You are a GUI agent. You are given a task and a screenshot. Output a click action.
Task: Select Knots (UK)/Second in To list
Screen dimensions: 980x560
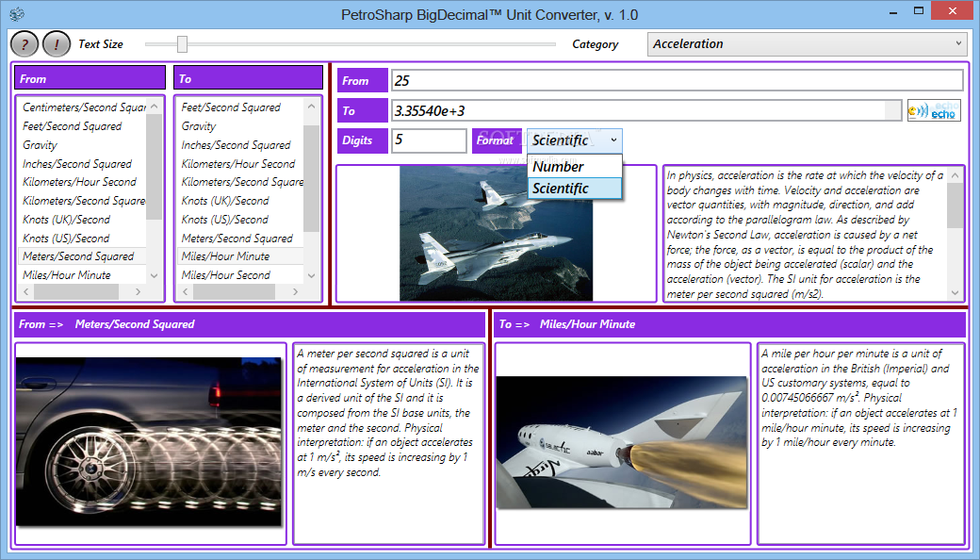[x=240, y=201]
